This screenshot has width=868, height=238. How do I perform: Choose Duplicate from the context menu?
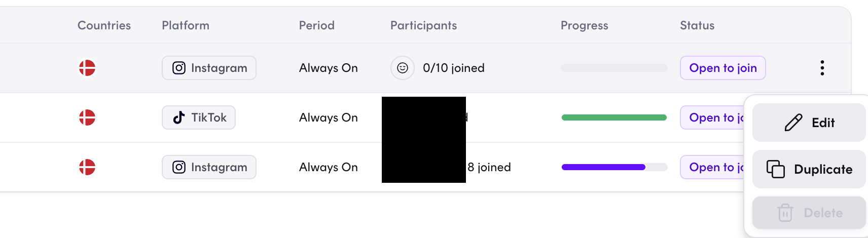click(809, 169)
